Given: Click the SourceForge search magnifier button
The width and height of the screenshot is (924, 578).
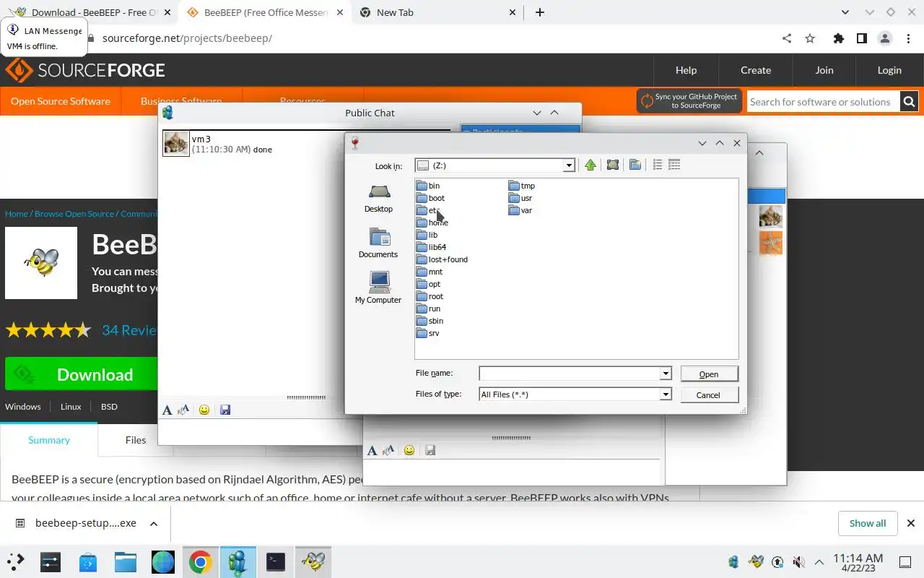Looking at the screenshot, I should 910,102.
